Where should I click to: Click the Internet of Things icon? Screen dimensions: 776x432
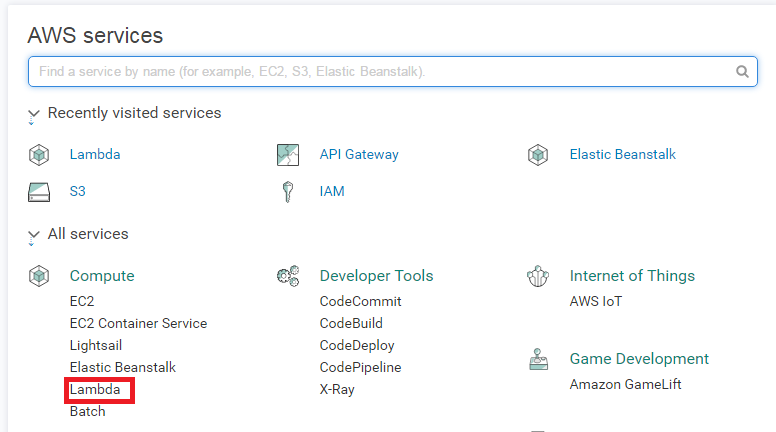538,276
